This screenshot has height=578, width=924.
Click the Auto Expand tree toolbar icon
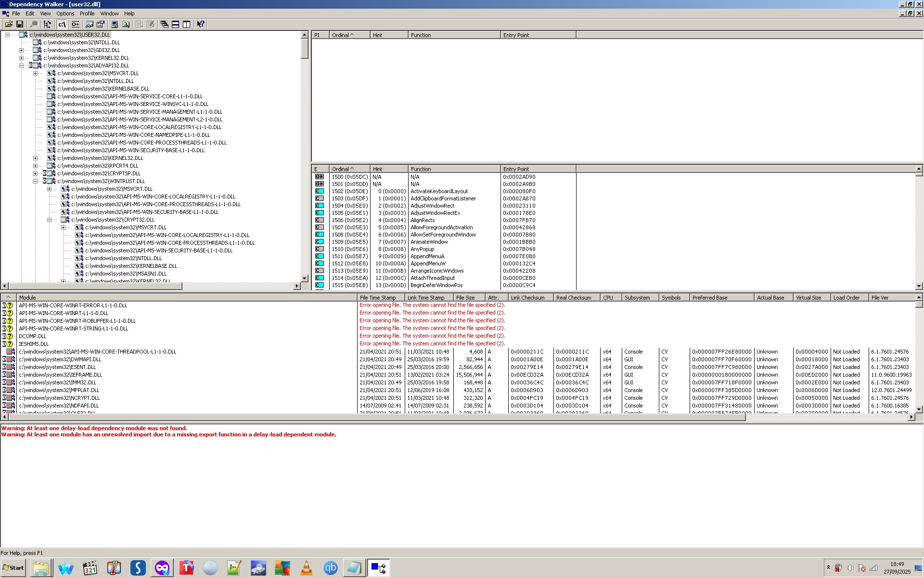[x=47, y=24]
